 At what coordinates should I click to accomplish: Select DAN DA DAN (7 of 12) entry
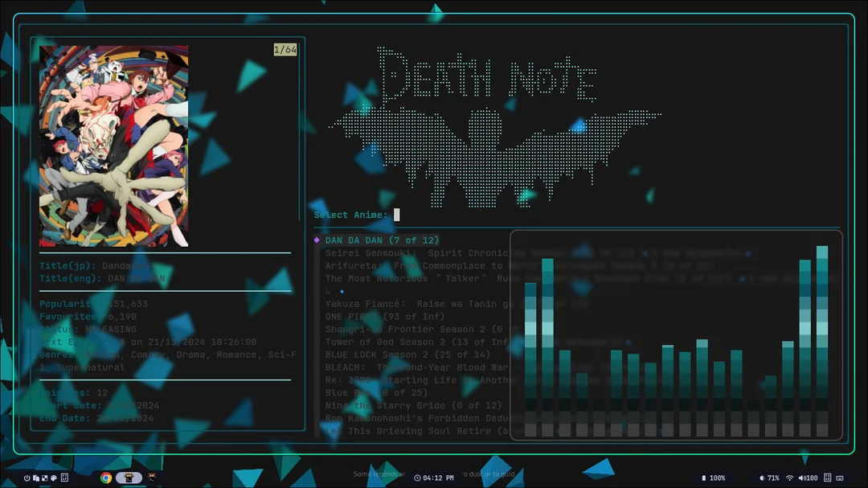(x=382, y=240)
